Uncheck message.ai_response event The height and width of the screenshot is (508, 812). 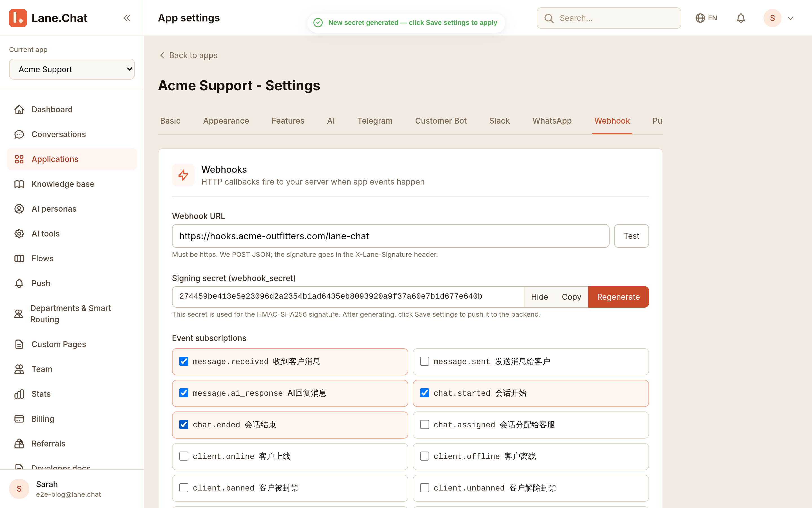(184, 393)
